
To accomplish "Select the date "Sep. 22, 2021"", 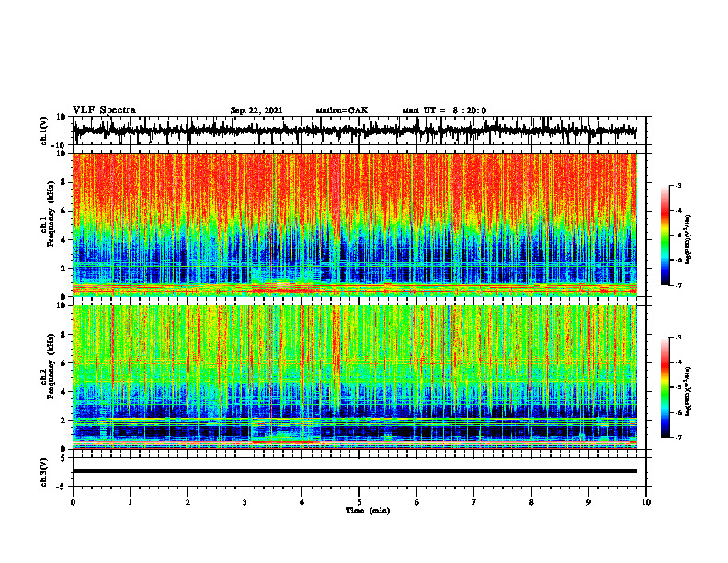I will click(256, 110).
